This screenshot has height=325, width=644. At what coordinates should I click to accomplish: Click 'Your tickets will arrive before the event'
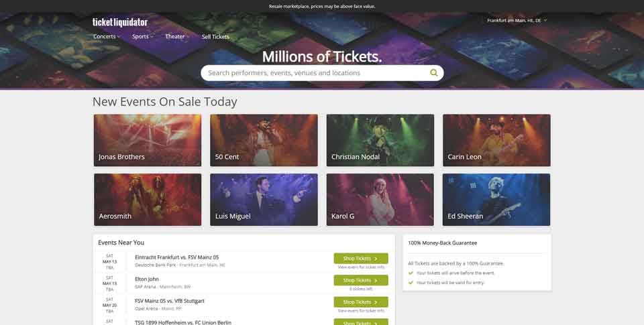455,273
